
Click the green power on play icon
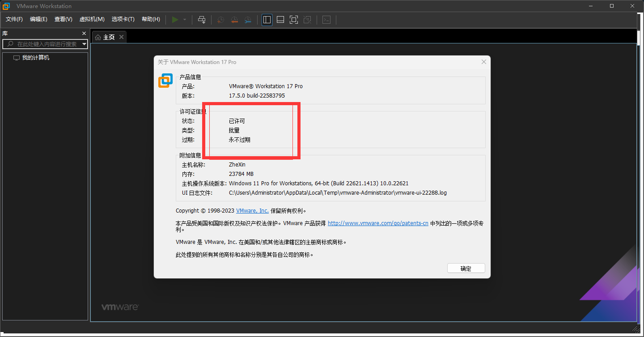[175, 20]
